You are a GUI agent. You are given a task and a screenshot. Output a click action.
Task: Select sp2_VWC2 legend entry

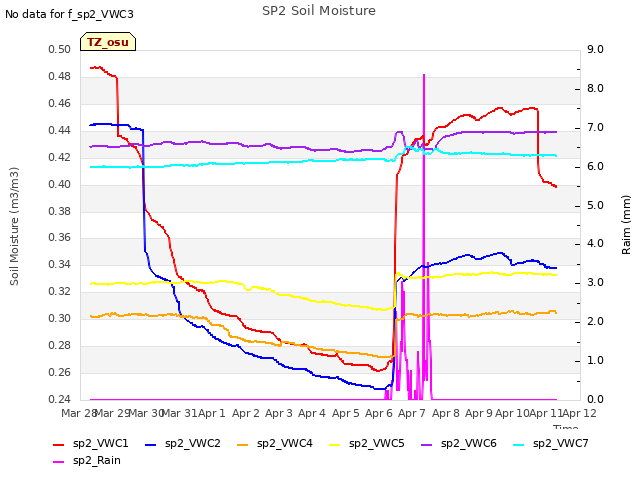[x=183, y=443]
